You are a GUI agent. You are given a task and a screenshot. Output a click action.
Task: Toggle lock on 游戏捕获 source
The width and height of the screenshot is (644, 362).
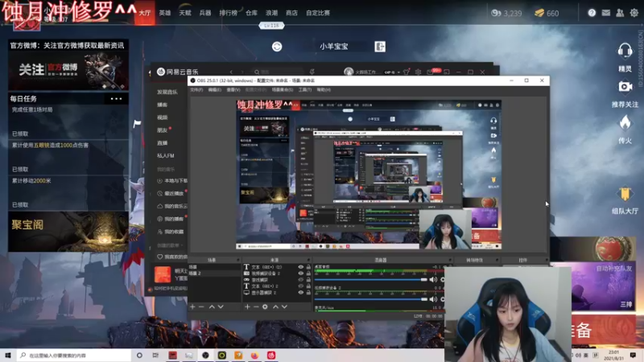click(x=308, y=279)
